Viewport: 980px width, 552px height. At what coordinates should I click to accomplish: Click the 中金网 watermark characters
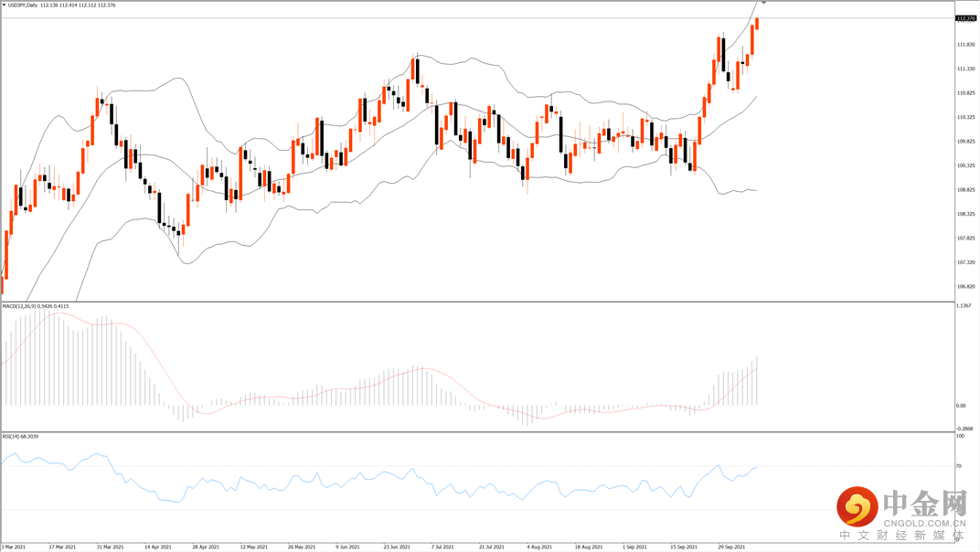pos(925,504)
